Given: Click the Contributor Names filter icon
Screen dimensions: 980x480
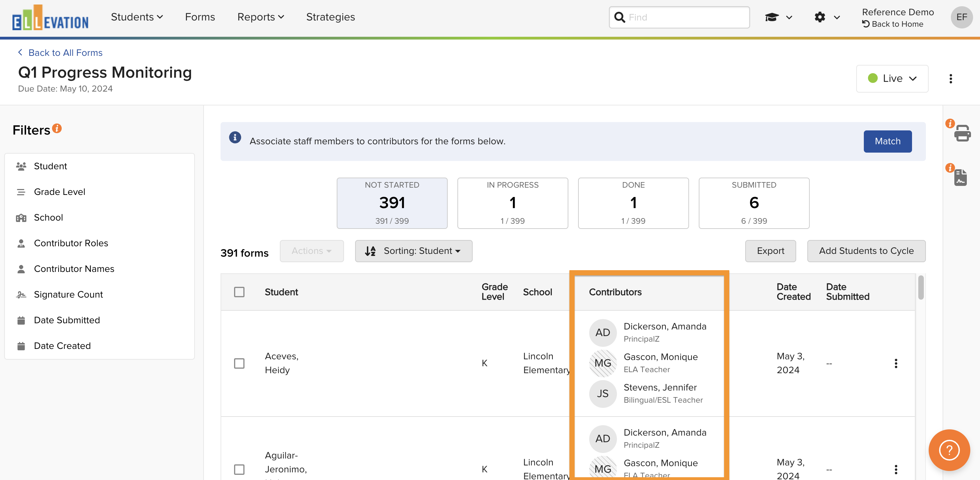Looking at the screenshot, I should (21, 269).
